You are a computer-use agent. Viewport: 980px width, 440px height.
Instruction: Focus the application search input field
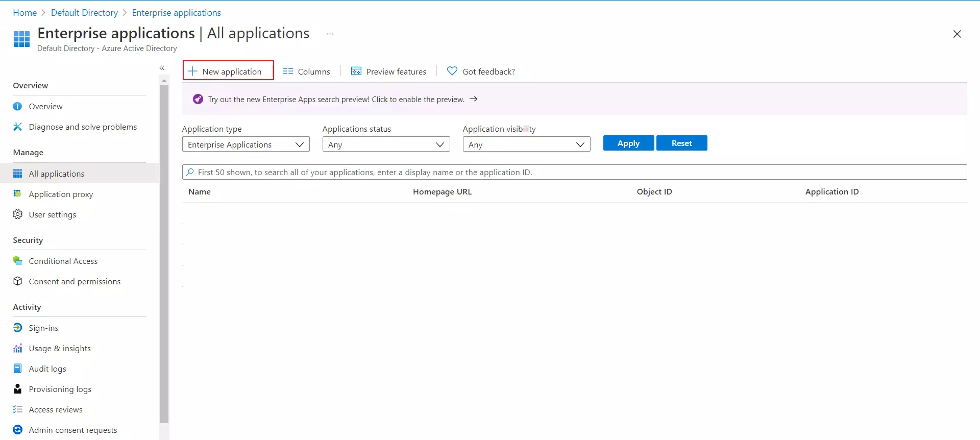(x=574, y=172)
